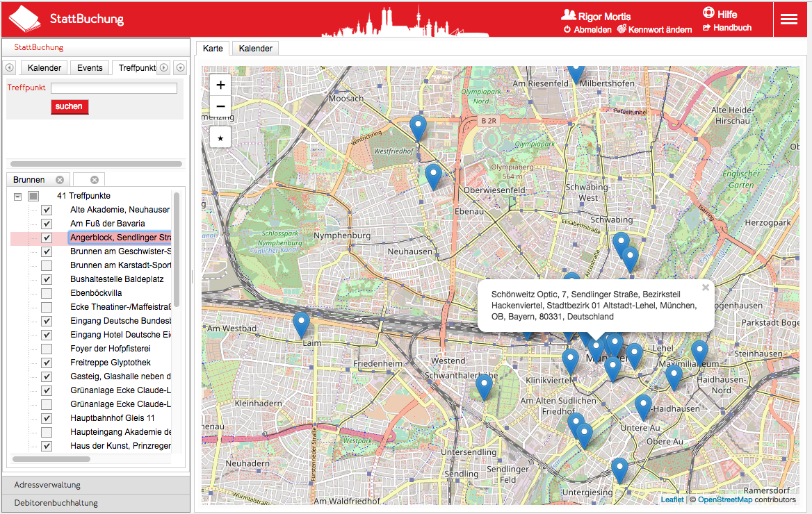The image size is (812, 514).
Task: Click the map marker near Westfriedhof
Action: coord(418,128)
